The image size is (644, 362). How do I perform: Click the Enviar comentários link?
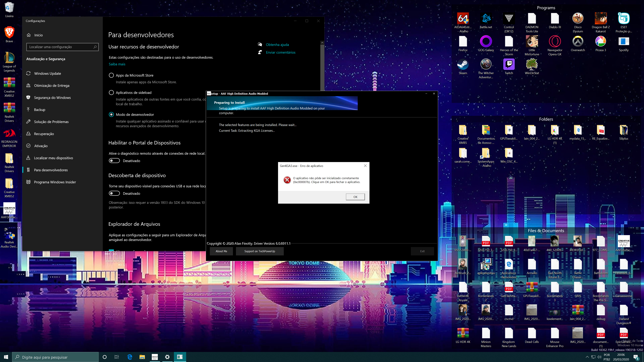tap(281, 52)
